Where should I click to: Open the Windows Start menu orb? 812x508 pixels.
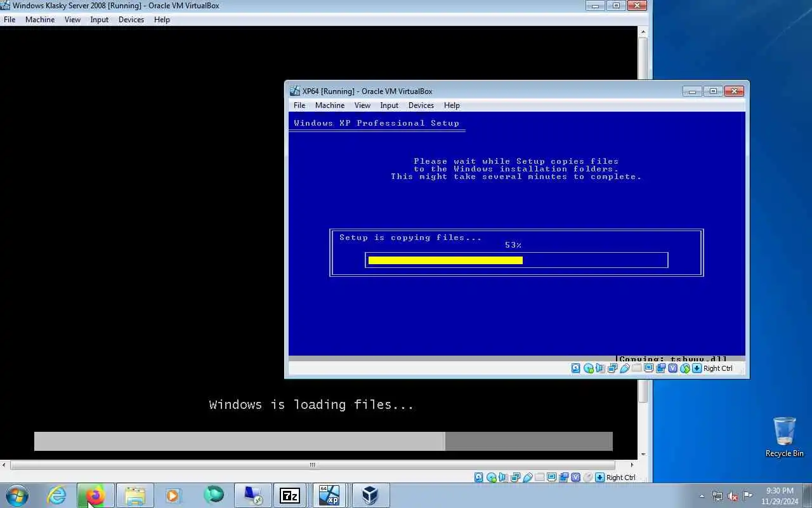(x=16, y=495)
